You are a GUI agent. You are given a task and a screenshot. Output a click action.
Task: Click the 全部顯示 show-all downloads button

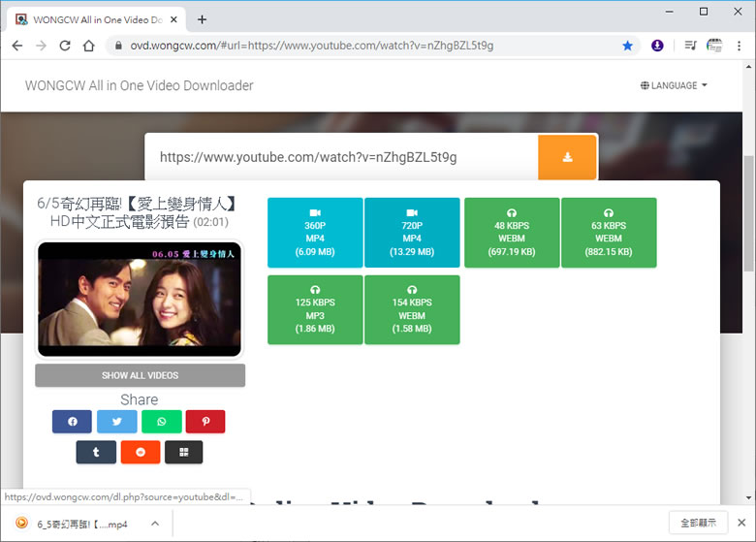click(698, 523)
